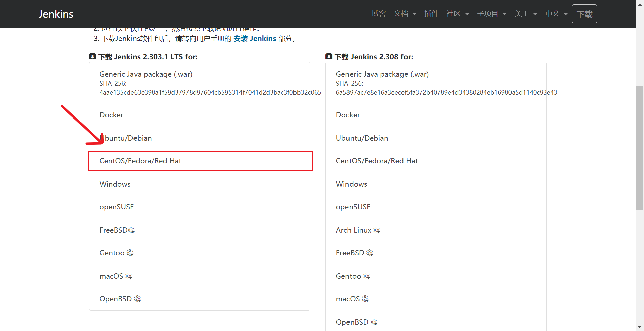This screenshot has height=331, width=644.
Task: Click the scrollbar down arrow
Action: pos(640,327)
